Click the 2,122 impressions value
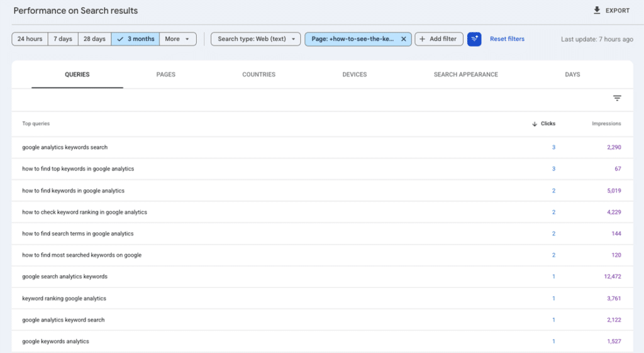Image resolution: width=644 pixels, height=353 pixels. [x=614, y=320]
